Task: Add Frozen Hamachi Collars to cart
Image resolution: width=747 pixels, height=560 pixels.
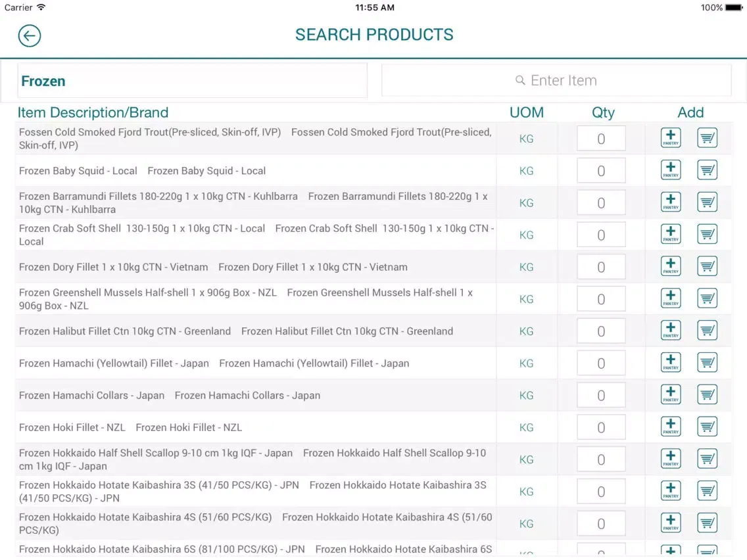Action: [x=707, y=395]
